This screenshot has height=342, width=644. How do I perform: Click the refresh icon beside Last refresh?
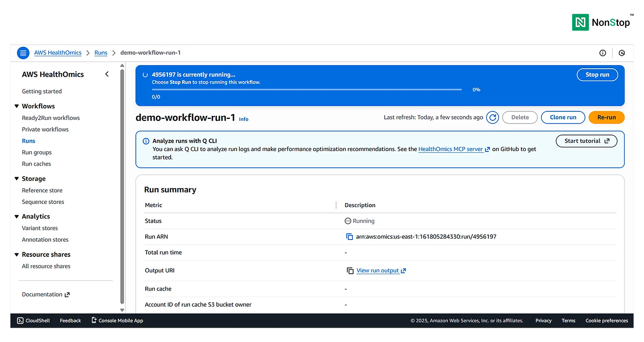click(x=493, y=117)
